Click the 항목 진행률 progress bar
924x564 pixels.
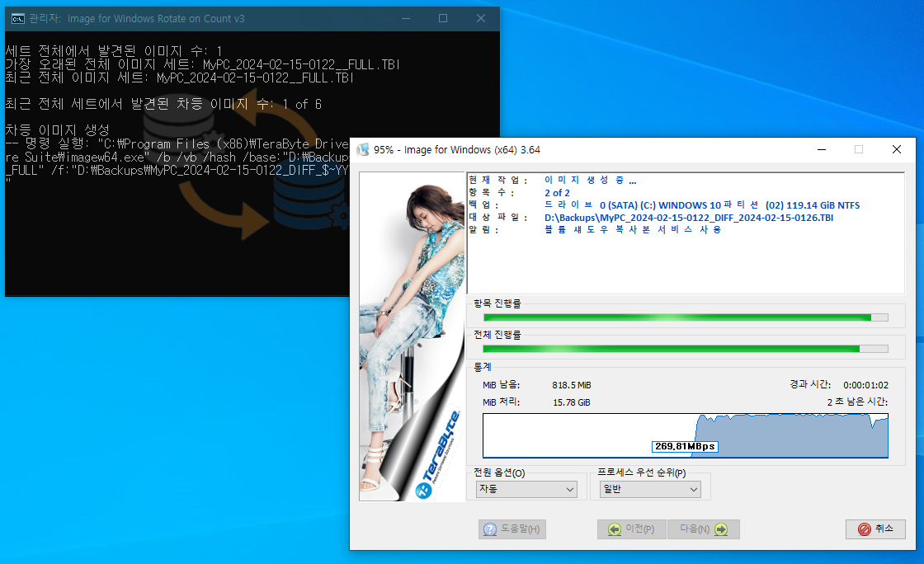tap(686, 317)
